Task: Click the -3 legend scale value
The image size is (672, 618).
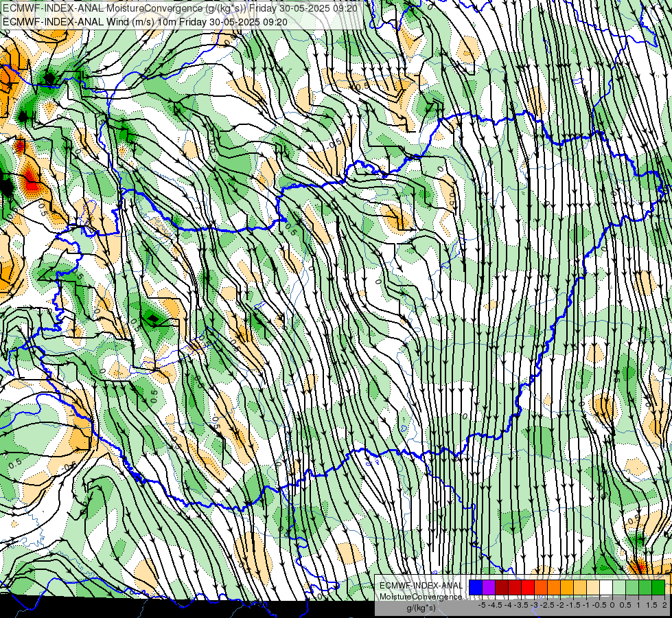Action: 535,605
